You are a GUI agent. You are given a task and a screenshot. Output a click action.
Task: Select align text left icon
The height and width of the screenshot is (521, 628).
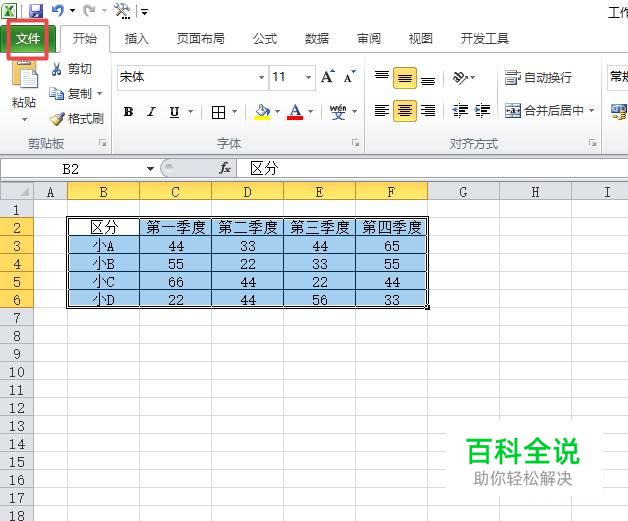(x=382, y=110)
